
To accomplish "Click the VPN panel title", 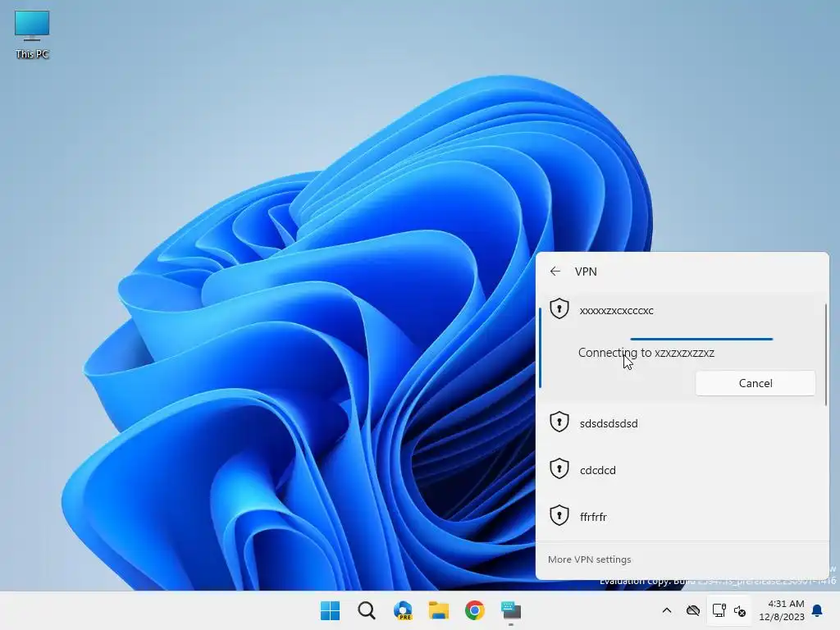I will (x=586, y=272).
